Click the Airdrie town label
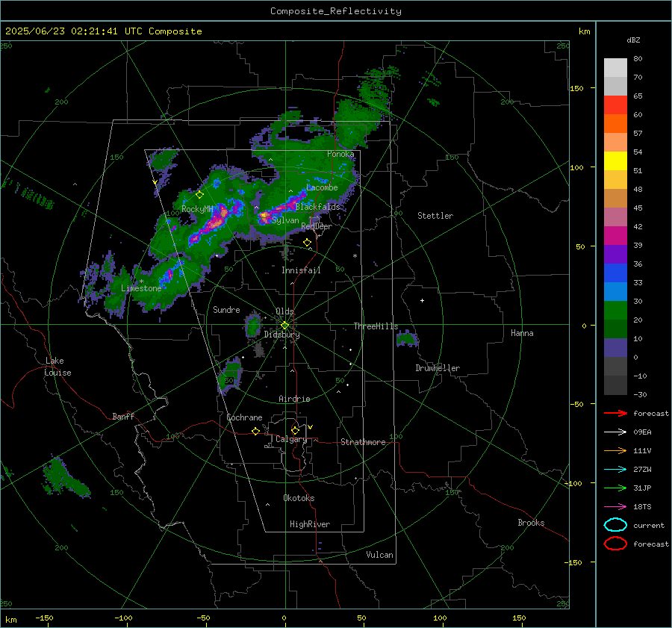 click(x=294, y=399)
